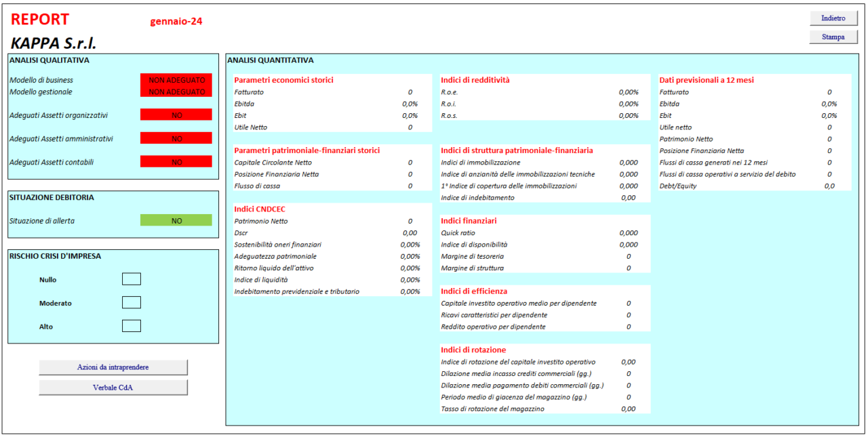Screen dimensions: 868x437
Task: Click Capitale investito operativo medio per dipendente
Action: click(519, 304)
